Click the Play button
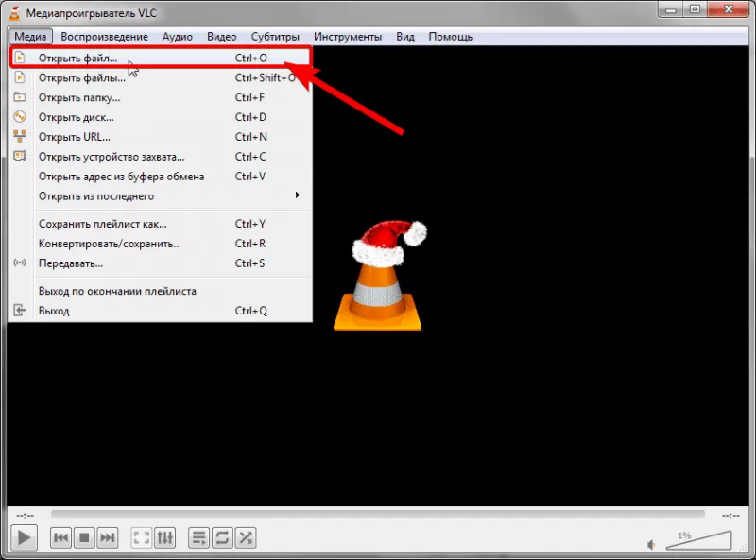The height and width of the screenshot is (560, 756). 25,537
